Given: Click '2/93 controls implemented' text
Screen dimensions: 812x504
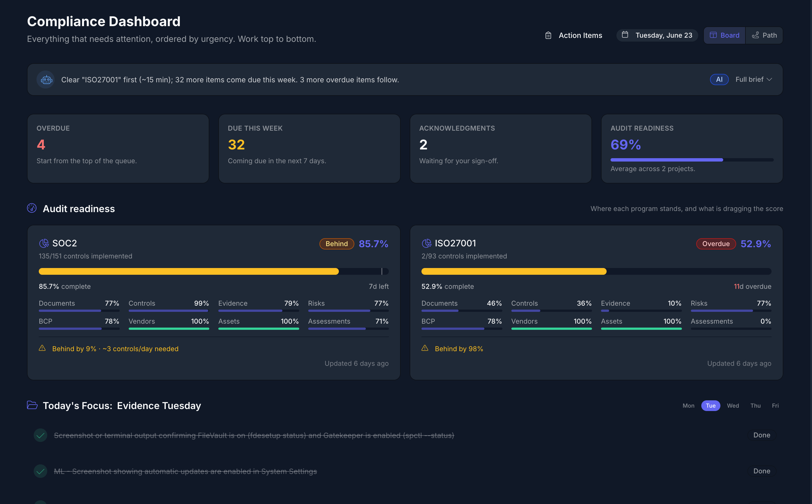Looking at the screenshot, I should pos(464,256).
